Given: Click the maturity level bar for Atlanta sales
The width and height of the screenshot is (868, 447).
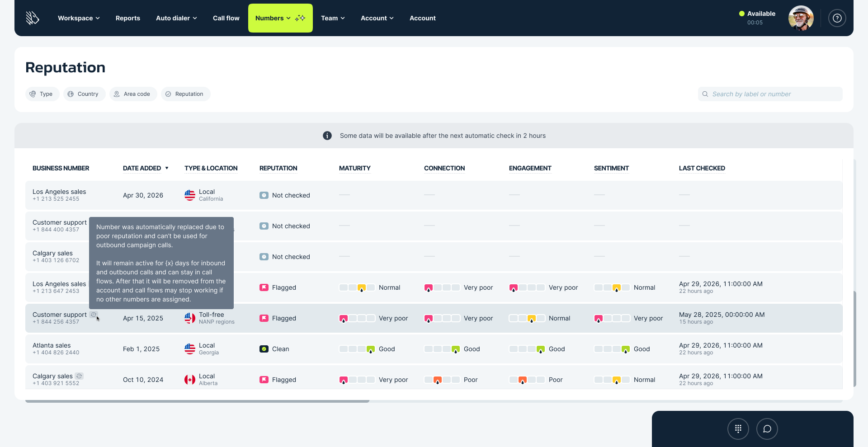Looking at the screenshot, I should pyautogui.click(x=357, y=349).
